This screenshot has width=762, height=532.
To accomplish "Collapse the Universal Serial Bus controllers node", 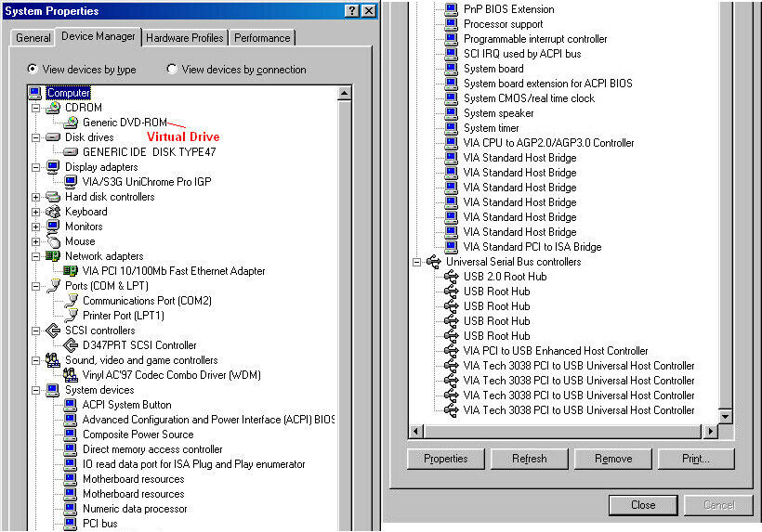I will point(416,262).
